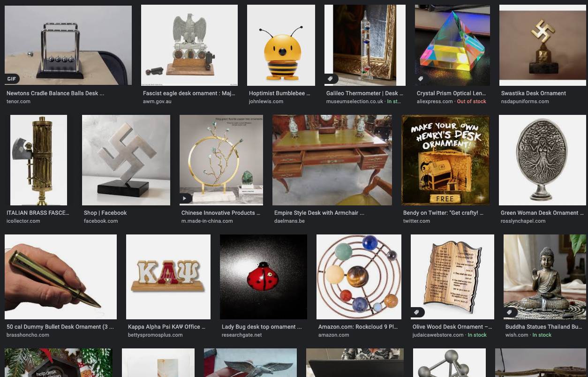Viewport: 588px width, 377px height.
Task: Select the red ladybug ornament image
Action: (263, 277)
